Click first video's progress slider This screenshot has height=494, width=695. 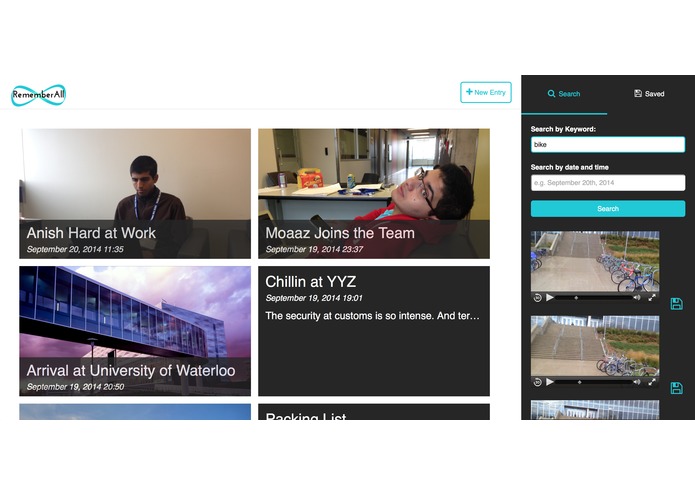pyautogui.click(x=593, y=298)
